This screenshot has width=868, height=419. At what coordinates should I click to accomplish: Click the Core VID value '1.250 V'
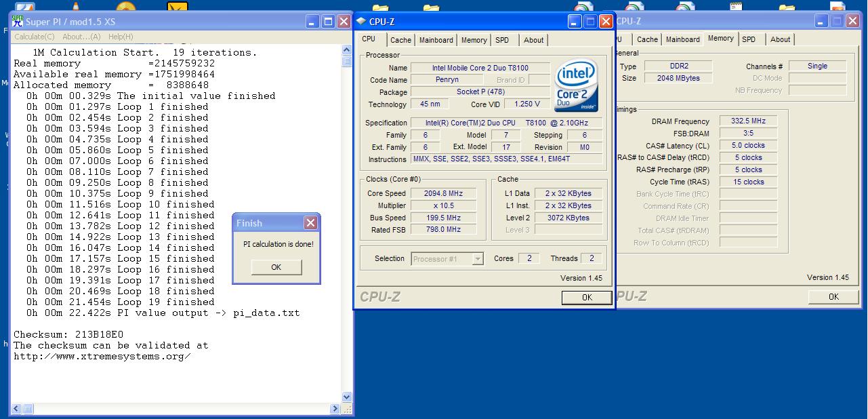527,104
